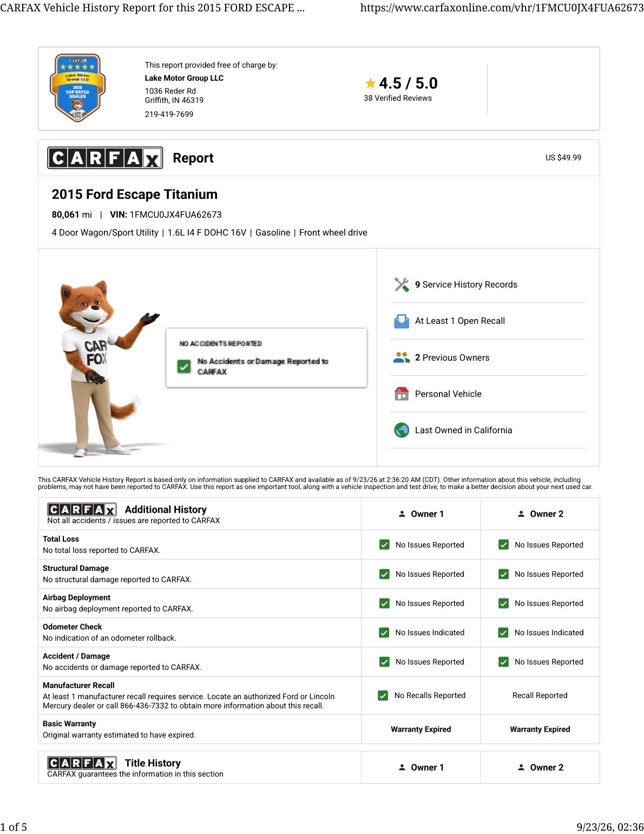The width and height of the screenshot is (644, 834).
Task: Click No Recalls Reported check for Owner 1
Action: [383, 695]
